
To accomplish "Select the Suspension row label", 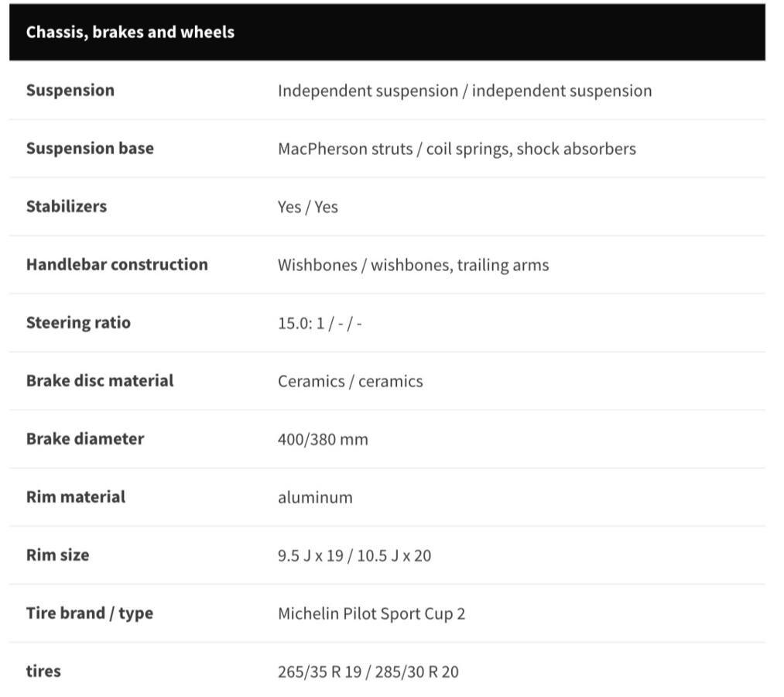I will coord(70,90).
